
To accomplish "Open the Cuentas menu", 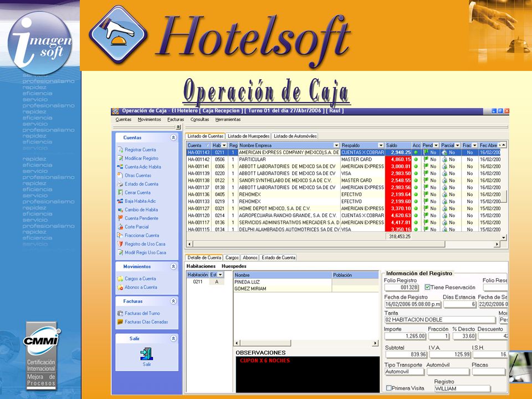I will [x=123, y=120].
